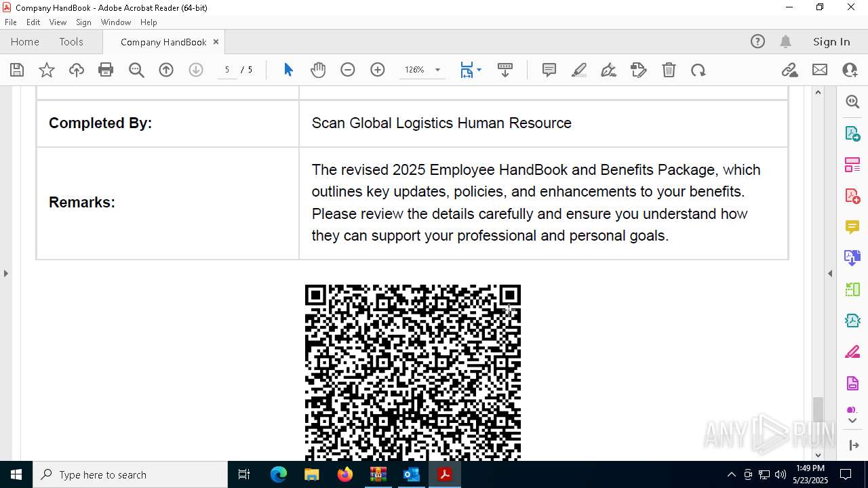Rotate the view with the circular arrow icon
This screenshot has width=868, height=488.
(698, 70)
